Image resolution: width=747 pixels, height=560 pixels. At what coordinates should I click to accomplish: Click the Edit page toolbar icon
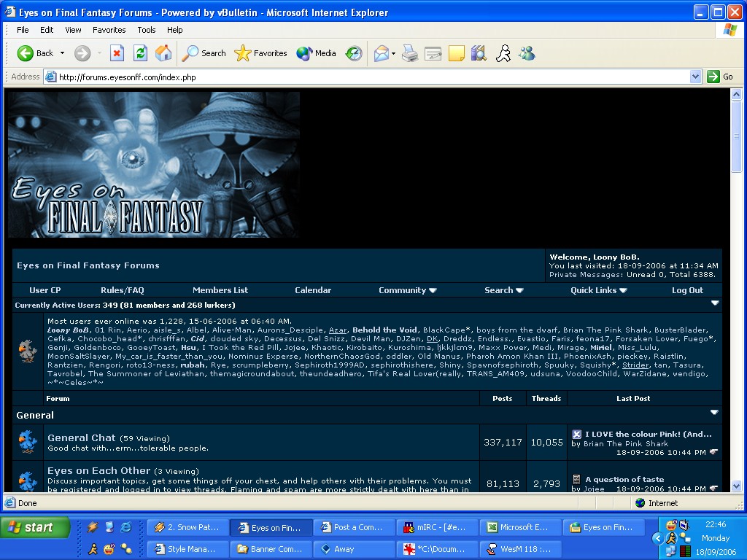[x=433, y=52]
